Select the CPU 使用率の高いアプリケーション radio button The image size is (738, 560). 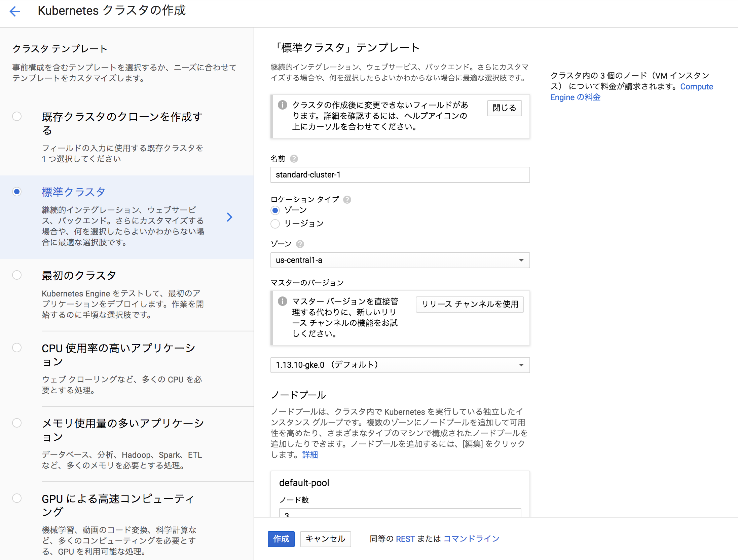tap(17, 348)
